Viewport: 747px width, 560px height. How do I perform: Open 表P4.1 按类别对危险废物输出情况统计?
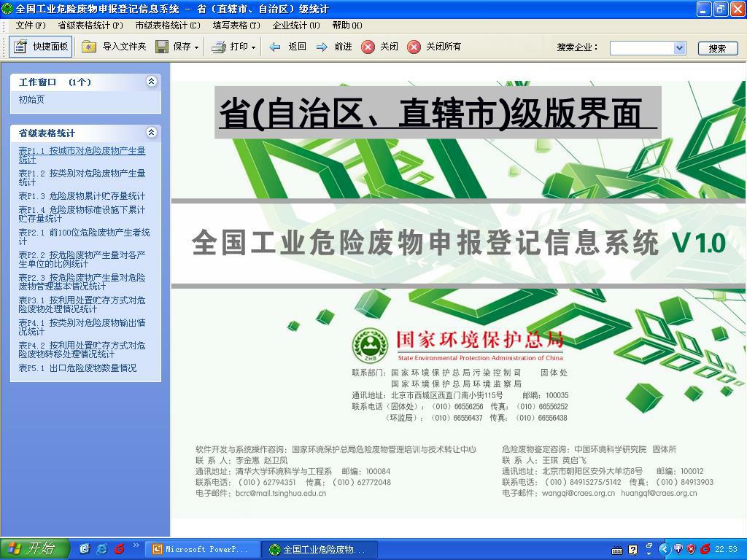(x=82, y=327)
